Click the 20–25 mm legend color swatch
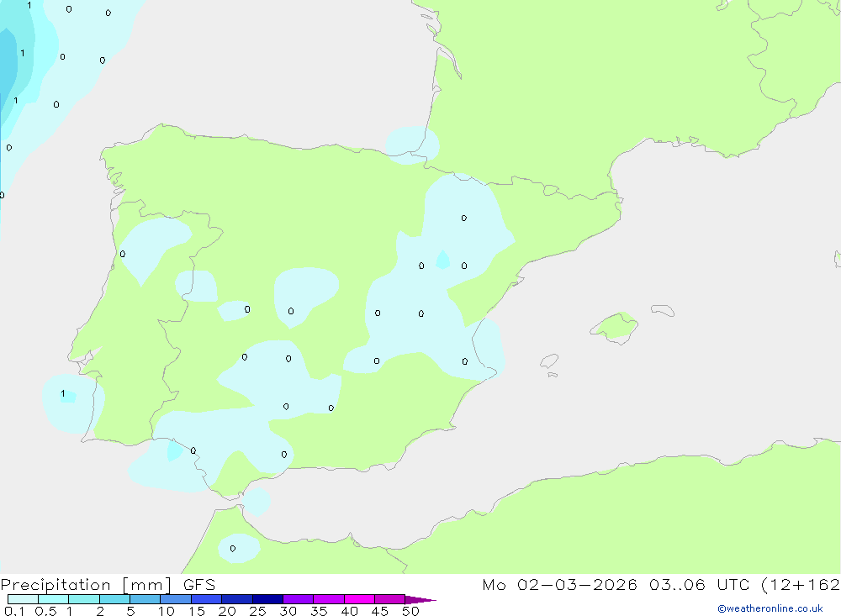Screen dimensions: 841x616 237,599
